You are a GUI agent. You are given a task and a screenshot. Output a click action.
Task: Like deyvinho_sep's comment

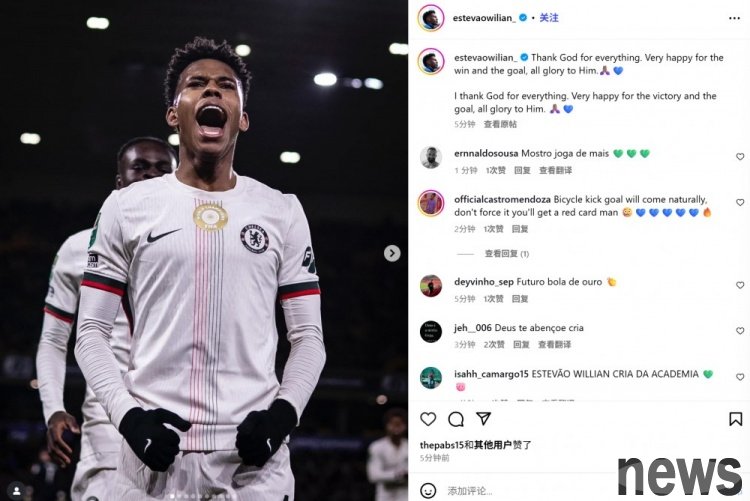(x=740, y=285)
